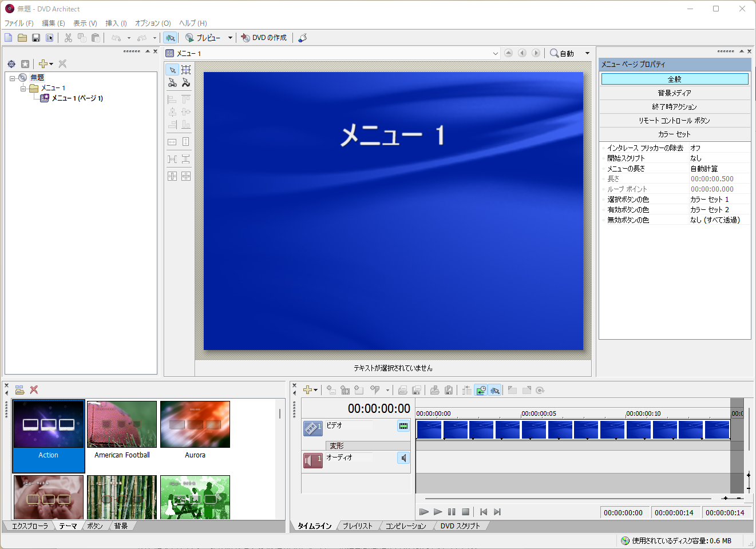Expand the add-object dropdown in the timeline toolbar
Image resolution: width=756 pixels, height=549 pixels.
coord(316,390)
